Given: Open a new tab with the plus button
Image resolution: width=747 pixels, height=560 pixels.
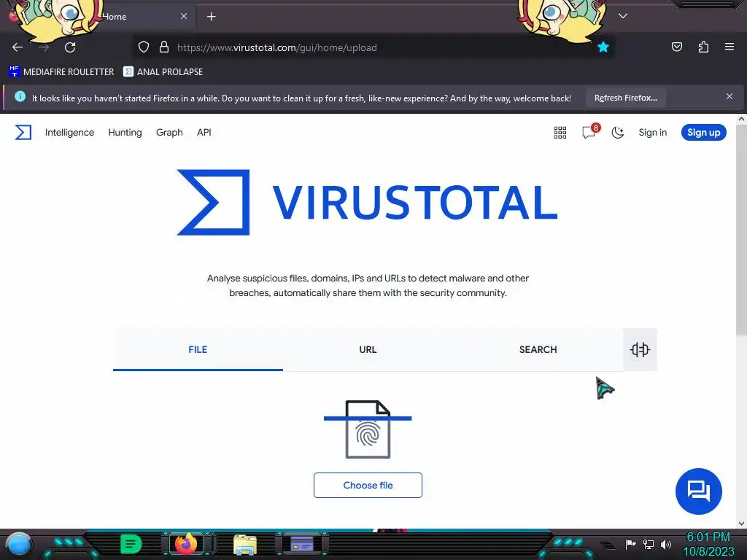Looking at the screenshot, I should (x=211, y=17).
